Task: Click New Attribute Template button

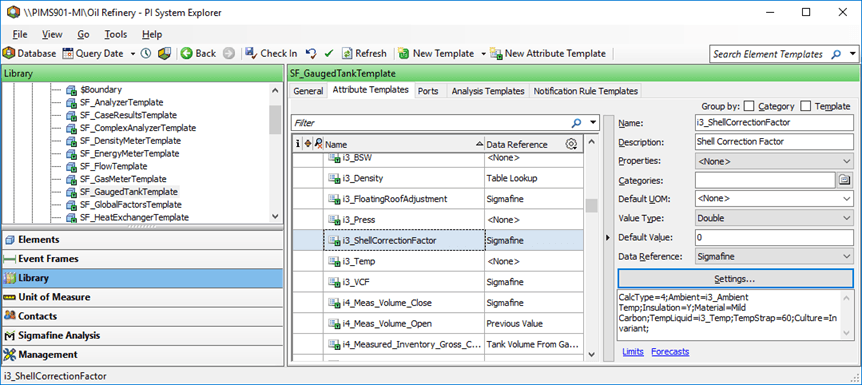Action: [548, 53]
